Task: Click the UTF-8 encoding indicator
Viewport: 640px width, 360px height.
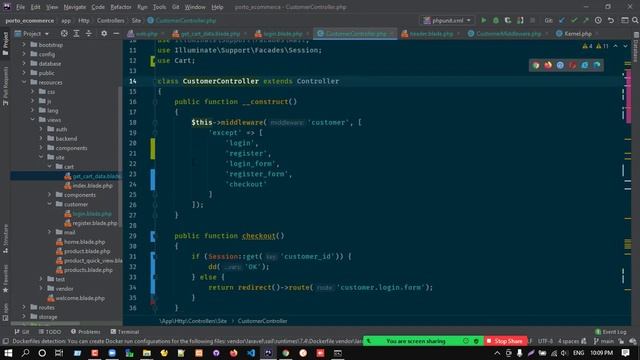Action: tap(545, 341)
